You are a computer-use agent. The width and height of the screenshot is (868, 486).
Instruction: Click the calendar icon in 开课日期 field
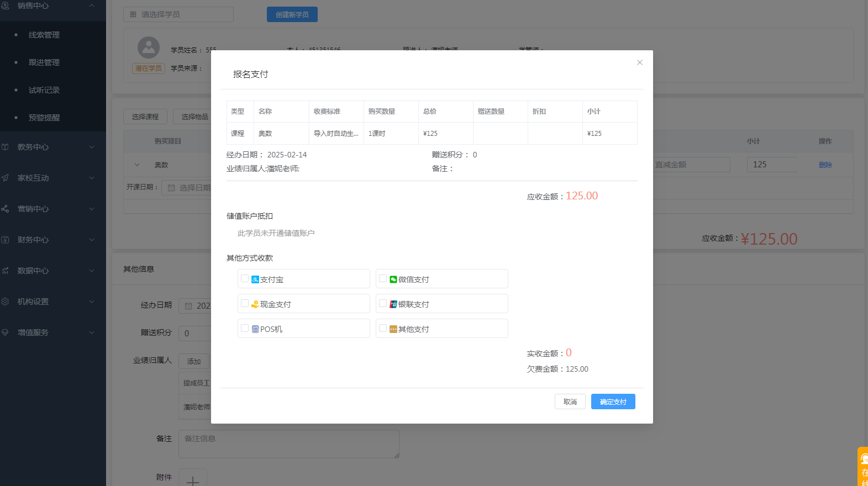tap(171, 188)
